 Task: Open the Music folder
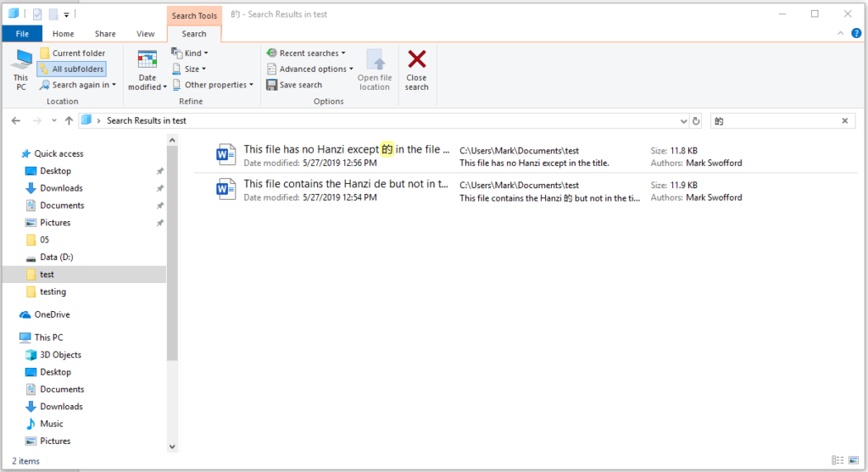click(52, 424)
